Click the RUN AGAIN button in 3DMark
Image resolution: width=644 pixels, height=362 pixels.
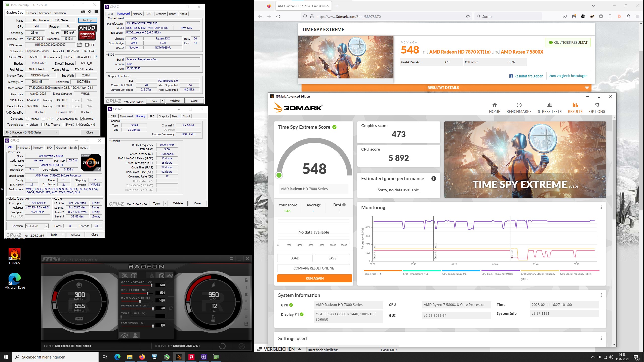coord(314,278)
